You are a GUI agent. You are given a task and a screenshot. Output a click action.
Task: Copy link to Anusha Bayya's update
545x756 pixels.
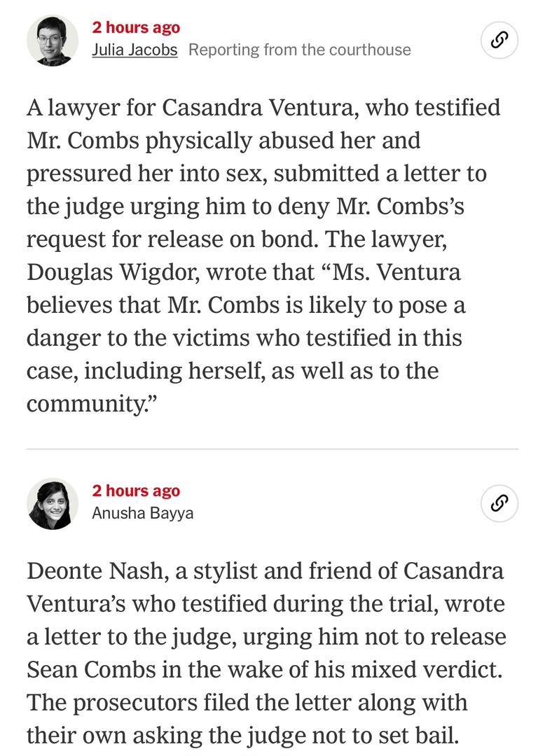(499, 503)
